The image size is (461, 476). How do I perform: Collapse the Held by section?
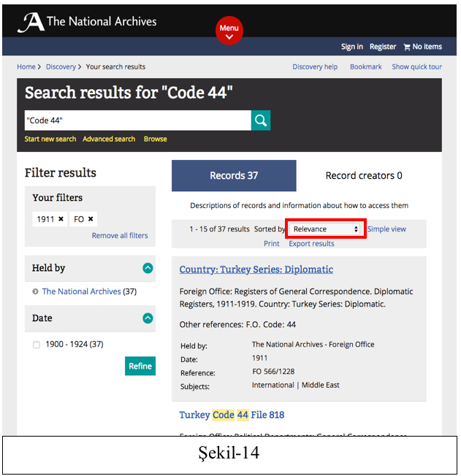pyautogui.click(x=148, y=268)
